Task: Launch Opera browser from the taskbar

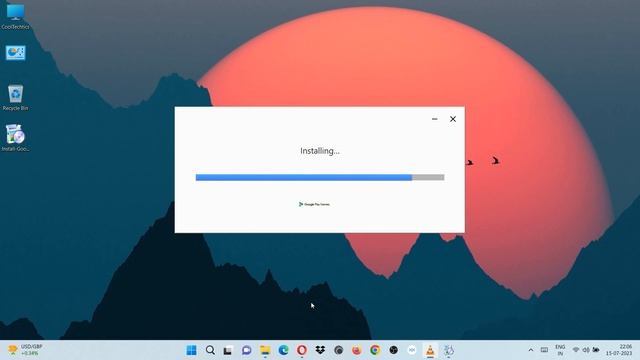Action: pos(302,350)
